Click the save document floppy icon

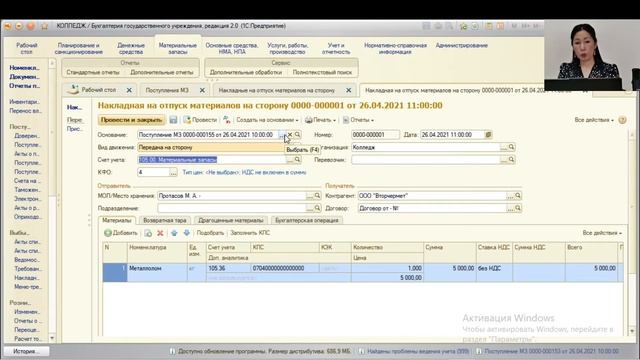click(x=173, y=120)
